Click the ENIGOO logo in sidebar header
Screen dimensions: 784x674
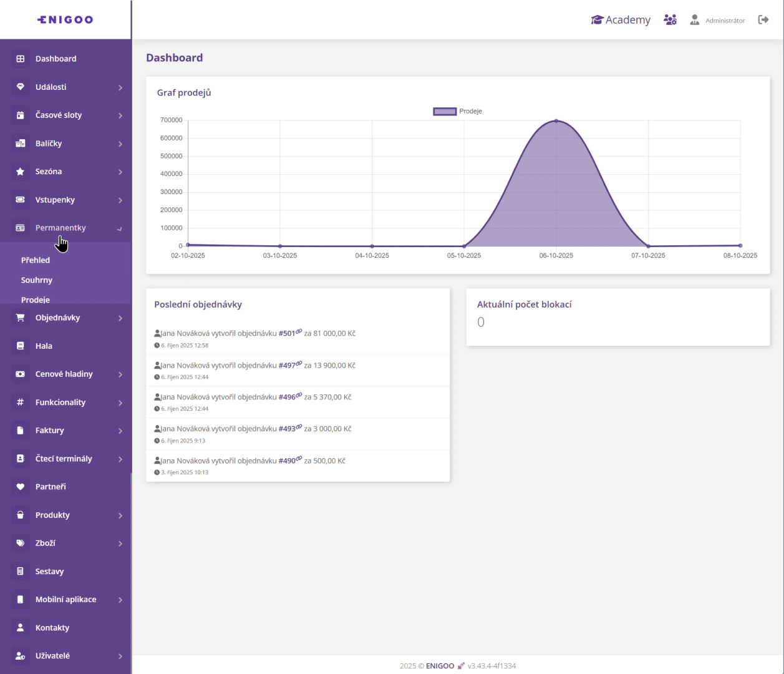(65, 19)
